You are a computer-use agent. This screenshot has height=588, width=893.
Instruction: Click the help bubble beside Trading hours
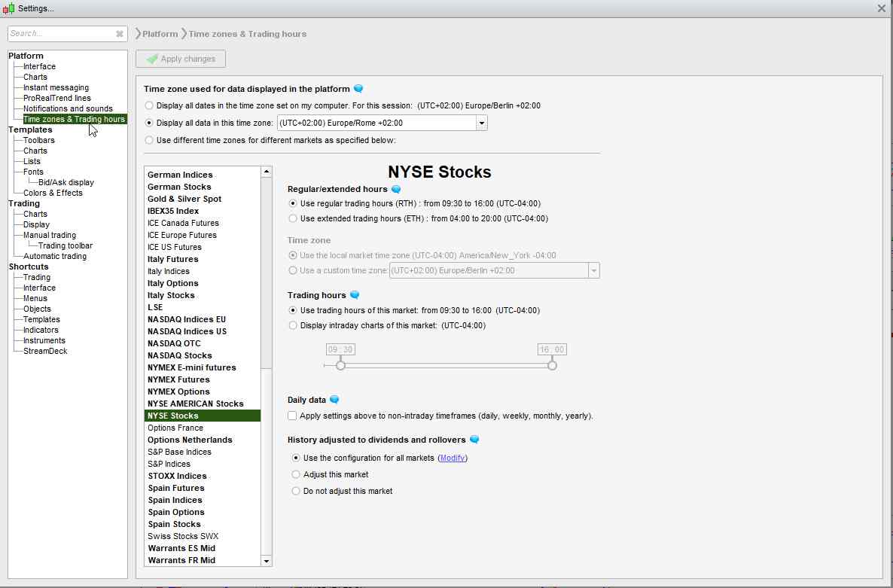[354, 295]
